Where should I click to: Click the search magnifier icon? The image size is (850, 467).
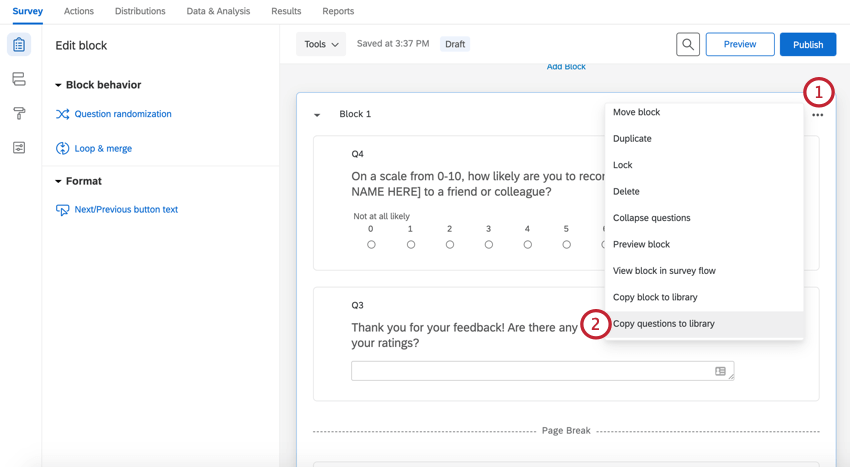pos(688,44)
